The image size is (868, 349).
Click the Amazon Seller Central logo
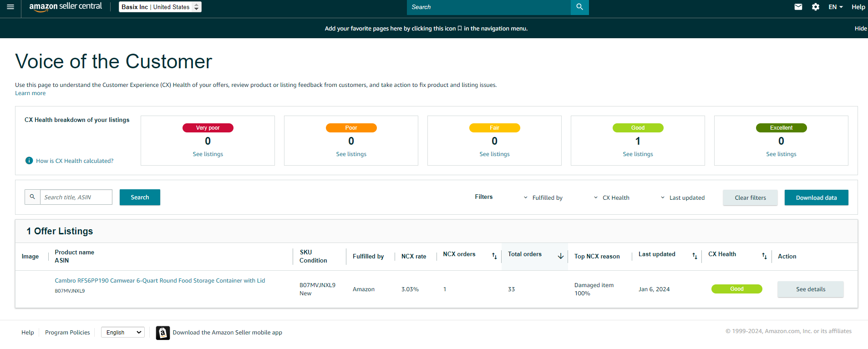tap(66, 7)
